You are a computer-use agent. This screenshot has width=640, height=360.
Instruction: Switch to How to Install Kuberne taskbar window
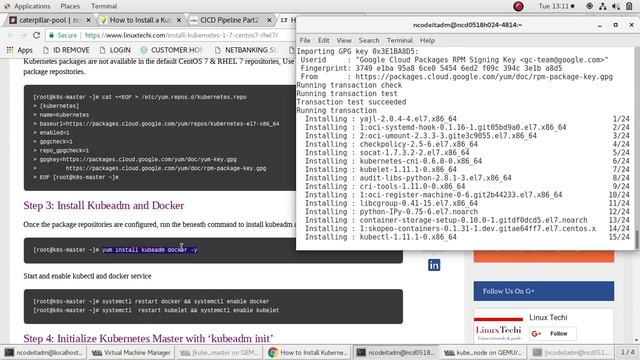click(x=307, y=352)
